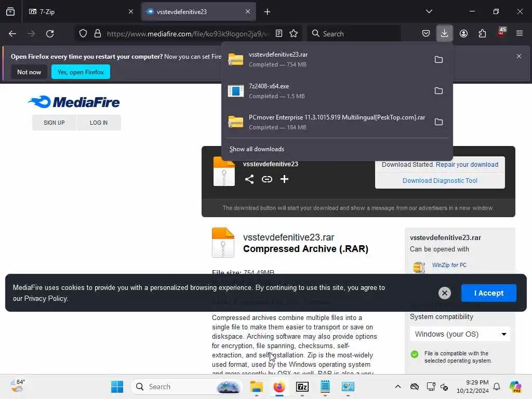The height and width of the screenshot is (399, 532).
Task: Open Firefox application hamburger menu
Action: point(520,33)
